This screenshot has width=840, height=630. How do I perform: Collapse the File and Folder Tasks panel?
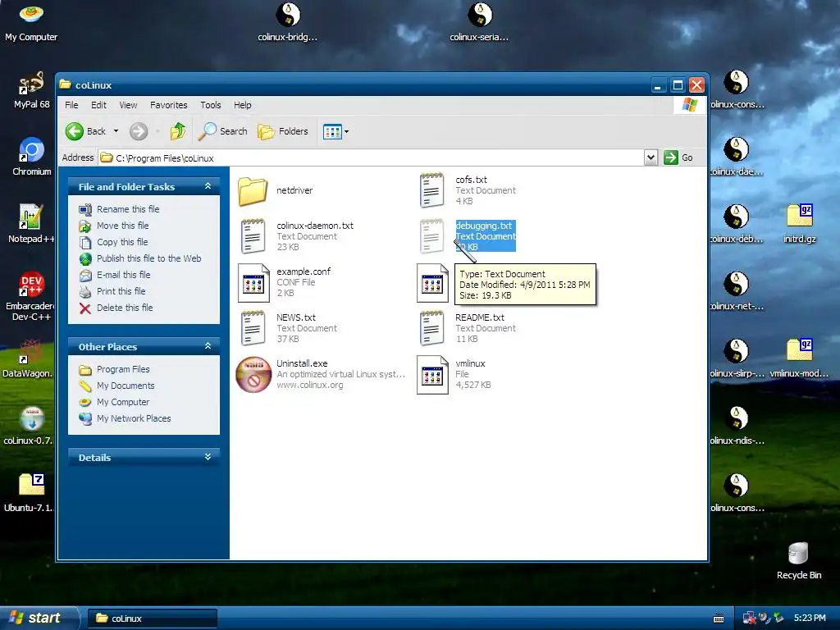[x=208, y=186]
